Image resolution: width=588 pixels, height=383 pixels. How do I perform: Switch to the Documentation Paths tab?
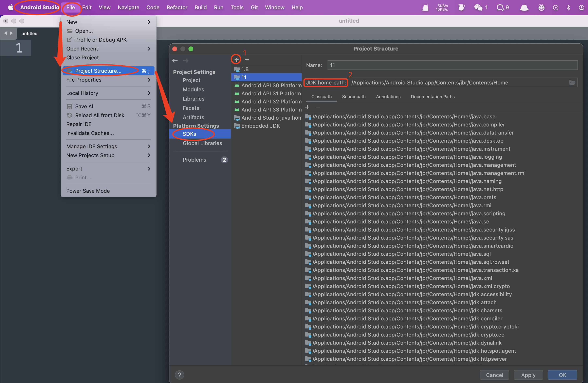[x=433, y=97]
